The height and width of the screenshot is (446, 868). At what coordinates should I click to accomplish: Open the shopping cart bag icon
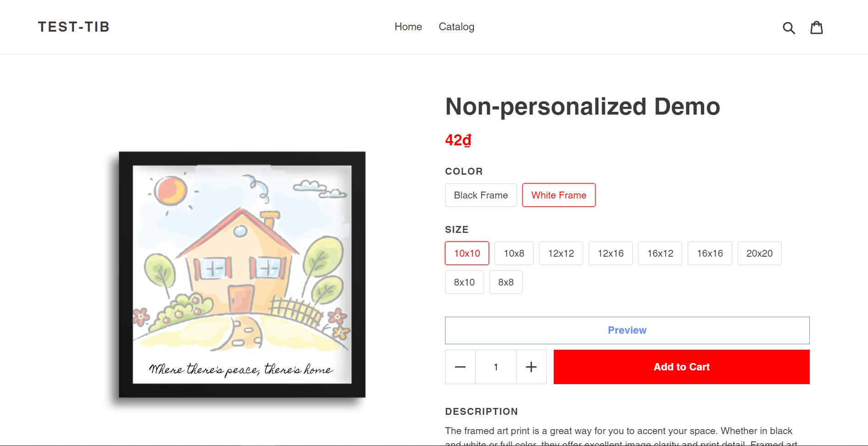coord(817,28)
